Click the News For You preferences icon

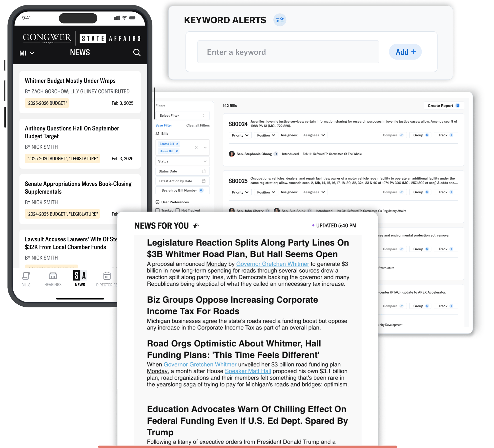197,226
